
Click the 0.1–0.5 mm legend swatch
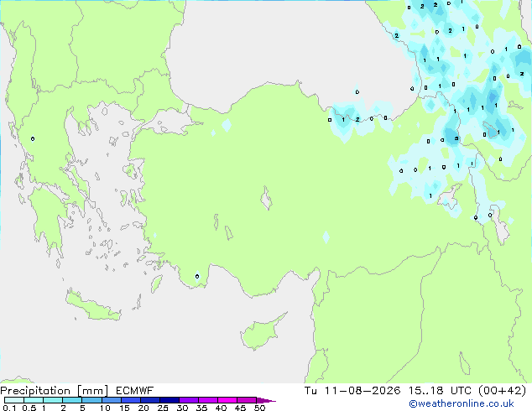click(x=14, y=400)
